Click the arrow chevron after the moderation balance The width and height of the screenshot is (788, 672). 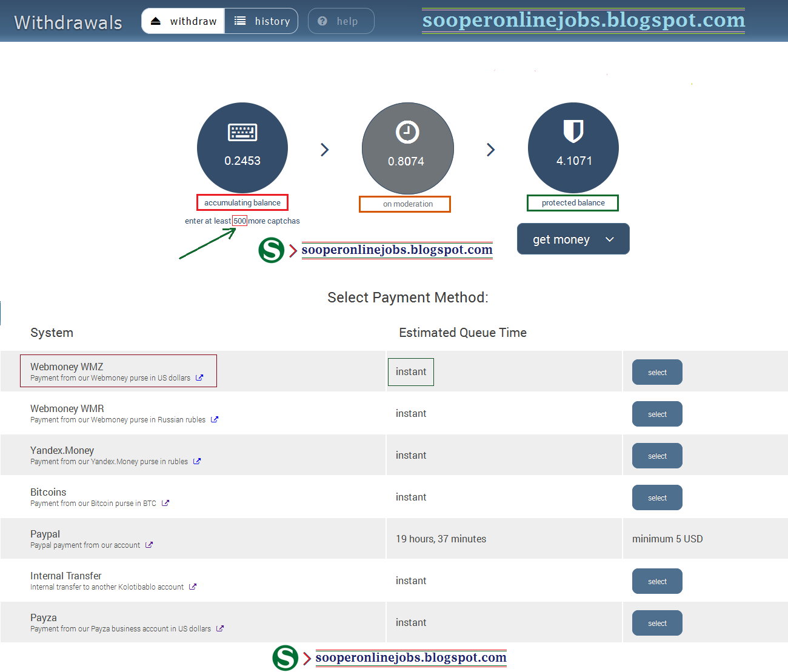(x=491, y=150)
